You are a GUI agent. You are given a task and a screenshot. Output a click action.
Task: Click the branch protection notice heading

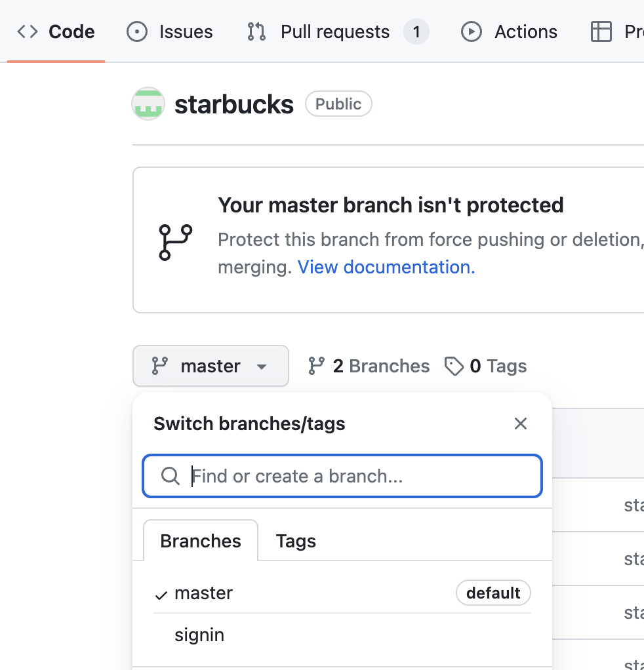(x=391, y=205)
